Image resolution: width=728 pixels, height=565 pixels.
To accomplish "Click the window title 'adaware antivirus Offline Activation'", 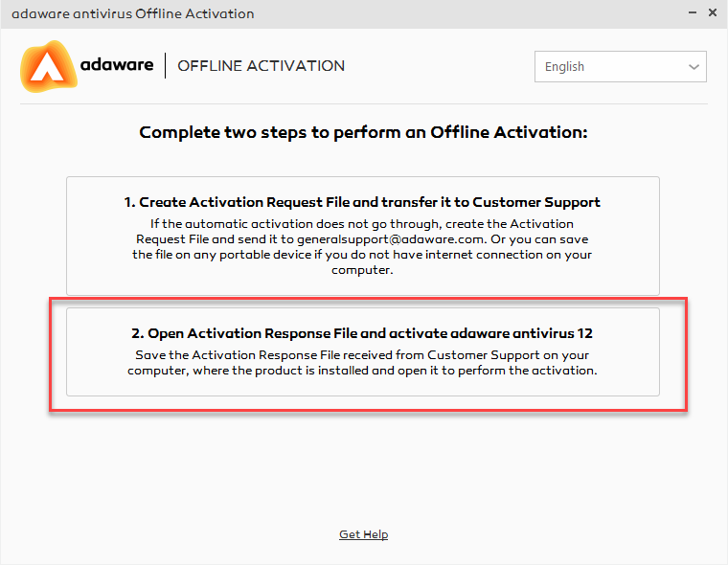I will click(x=133, y=13).
